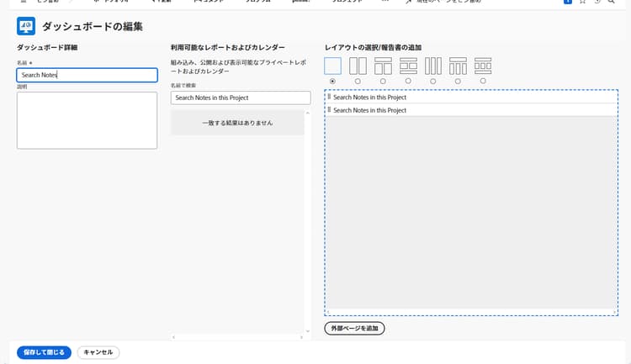
Task: Select the radio button under single-column layout
Action: pos(332,82)
